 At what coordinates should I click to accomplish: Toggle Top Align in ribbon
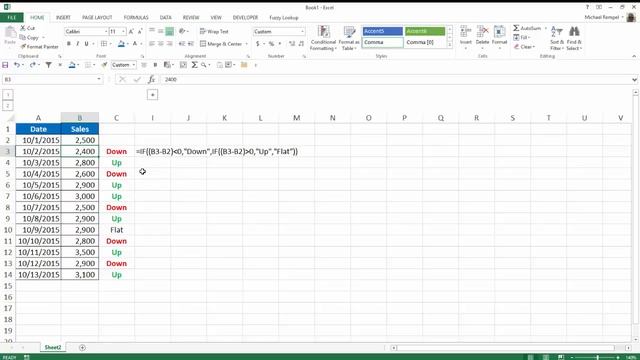152,31
